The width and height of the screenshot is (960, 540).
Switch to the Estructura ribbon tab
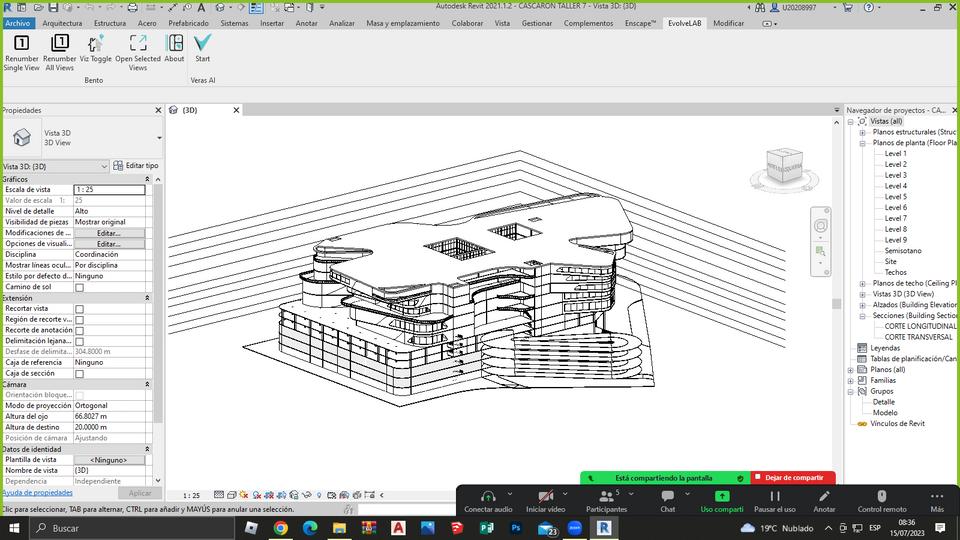110,23
